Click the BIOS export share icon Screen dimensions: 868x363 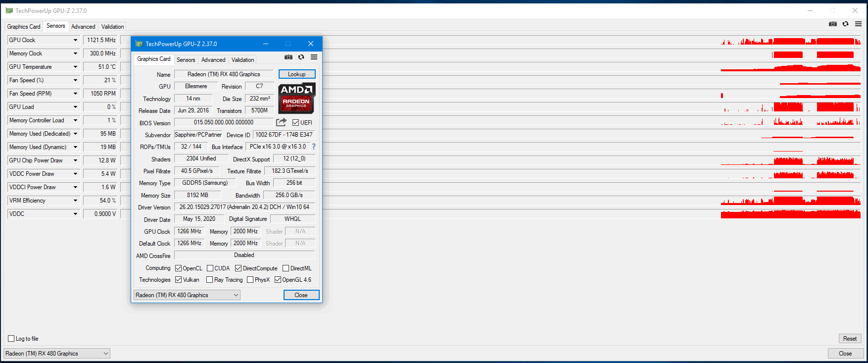click(281, 122)
